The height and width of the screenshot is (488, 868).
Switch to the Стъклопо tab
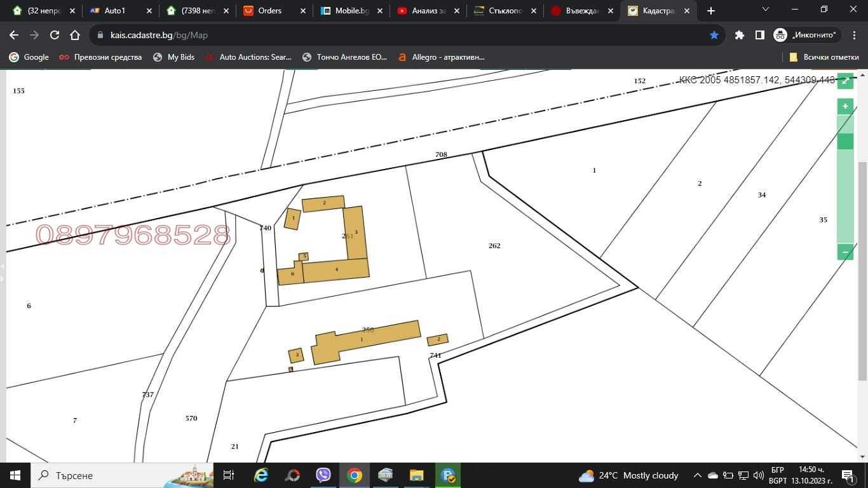coord(505,11)
